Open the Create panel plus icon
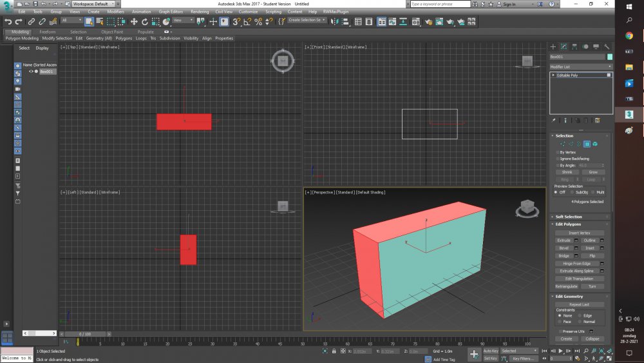 (x=553, y=46)
